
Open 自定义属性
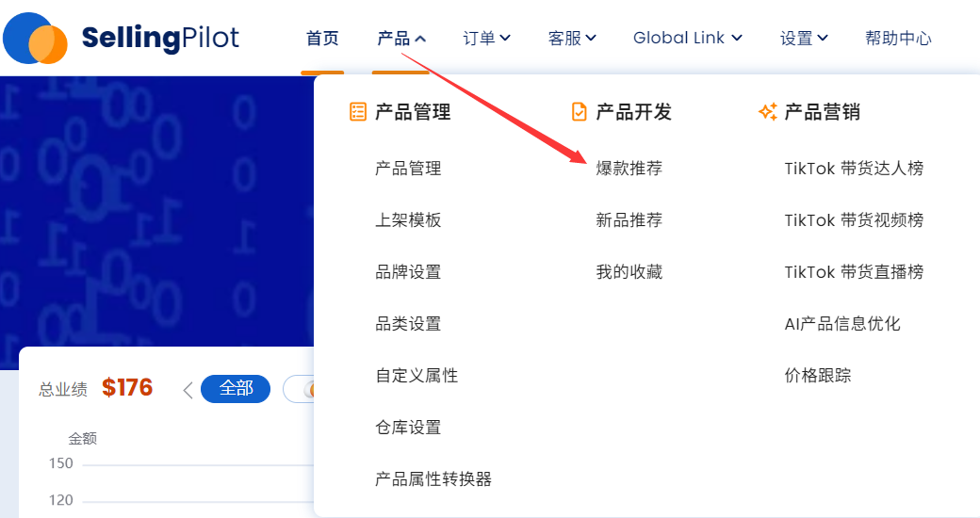coord(416,376)
